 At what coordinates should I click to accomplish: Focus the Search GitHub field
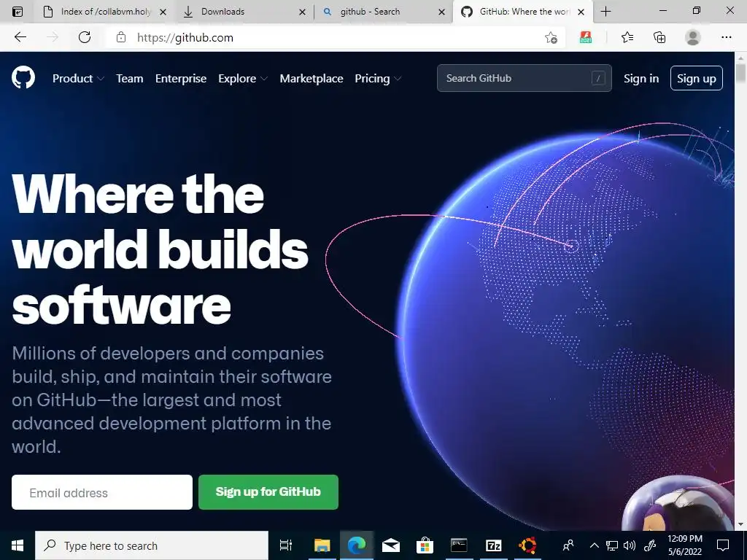pos(524,78)
